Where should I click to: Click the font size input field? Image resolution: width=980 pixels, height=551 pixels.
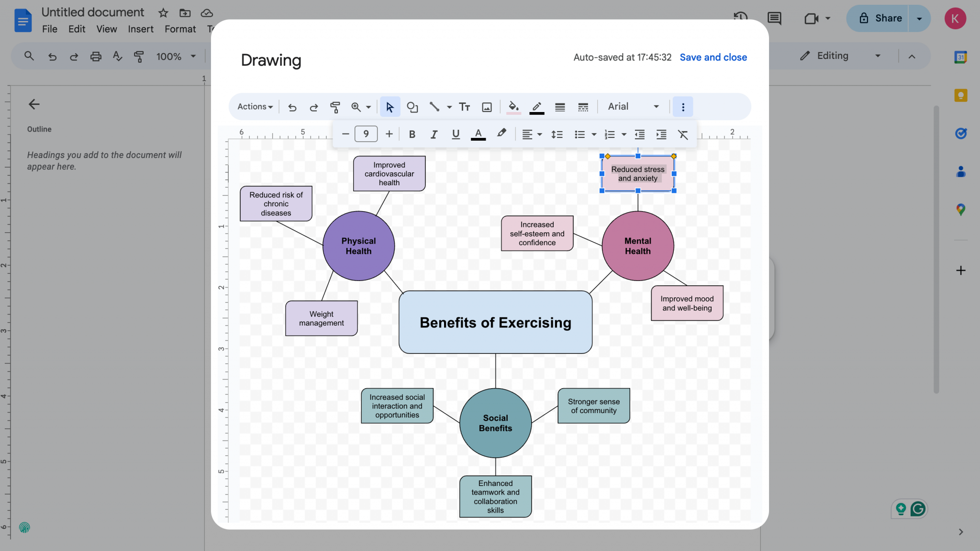pos(366,134)
